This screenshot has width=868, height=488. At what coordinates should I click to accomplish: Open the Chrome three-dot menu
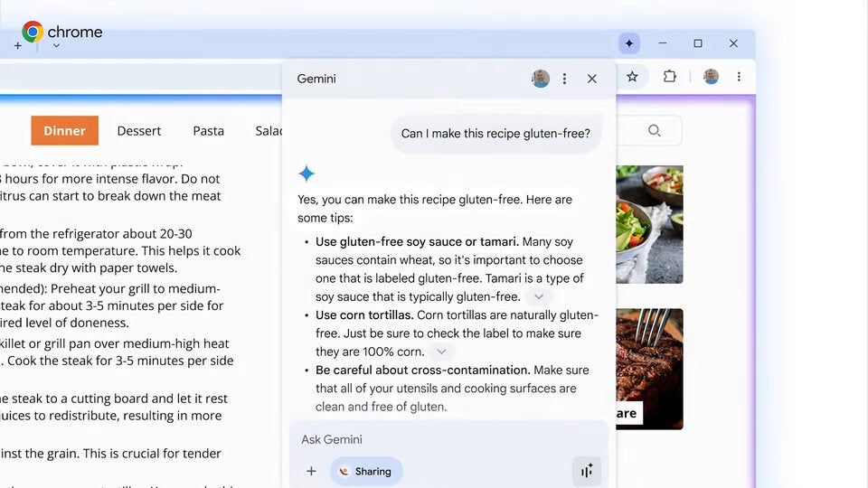pos(739,77)
